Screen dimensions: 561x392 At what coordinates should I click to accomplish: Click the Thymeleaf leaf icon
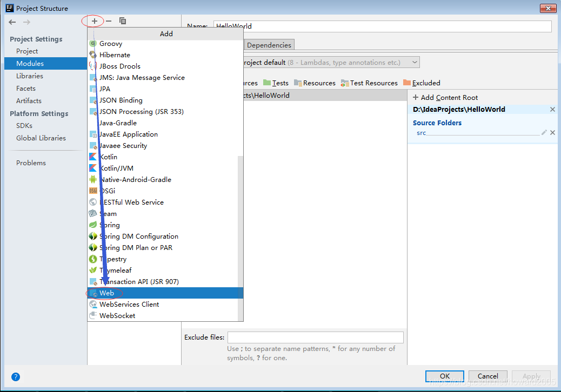pyautogui.click(x=93, y=270)
